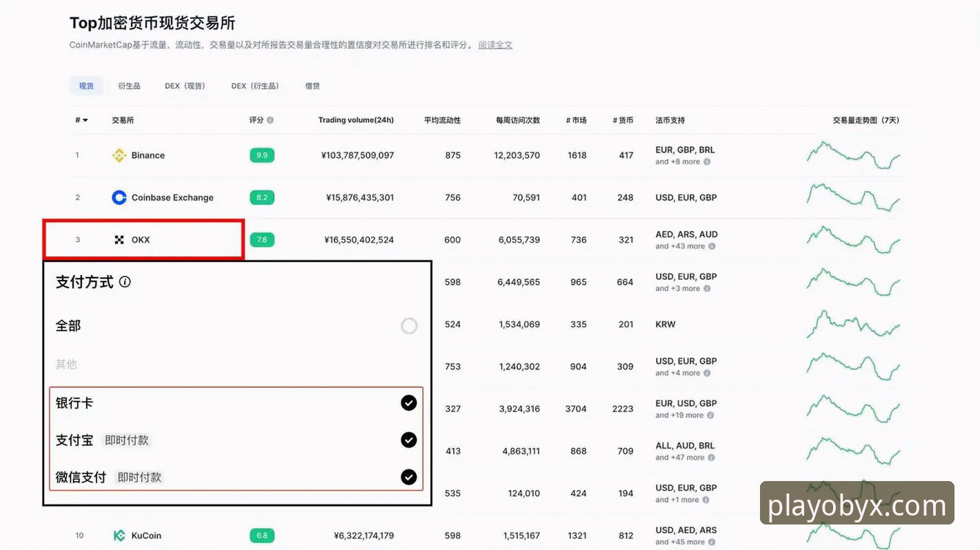This screenshot has width=980, height=550.
Task: Open Binance 7-day volume sparkline chart
Action: [x=853, y=155]
